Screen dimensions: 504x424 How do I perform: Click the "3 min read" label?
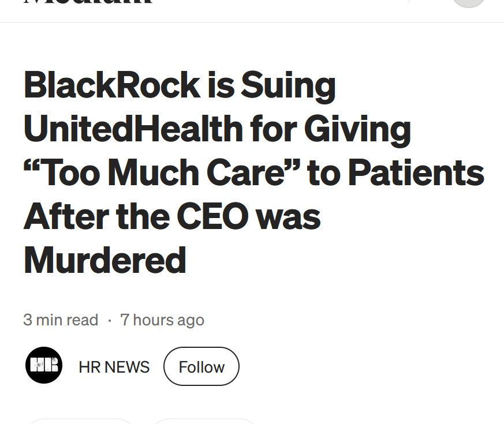pyautogui.click(x=61, y=320)
